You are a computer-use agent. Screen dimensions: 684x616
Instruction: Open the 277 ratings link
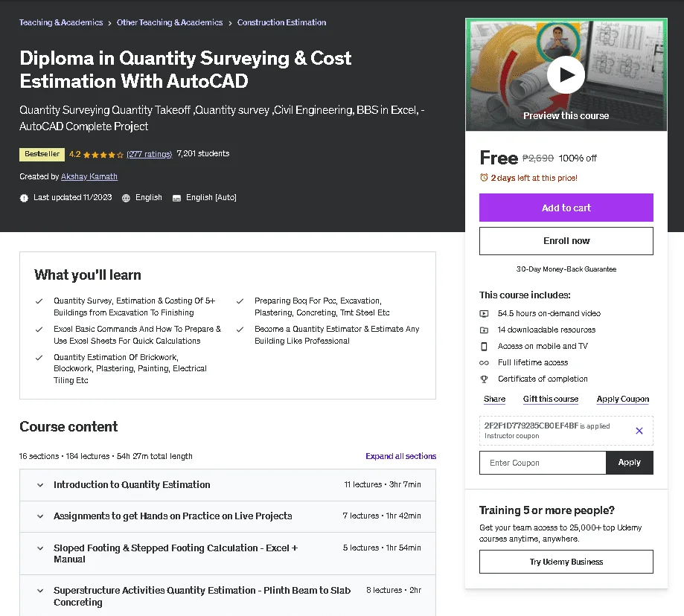[149, 154]
